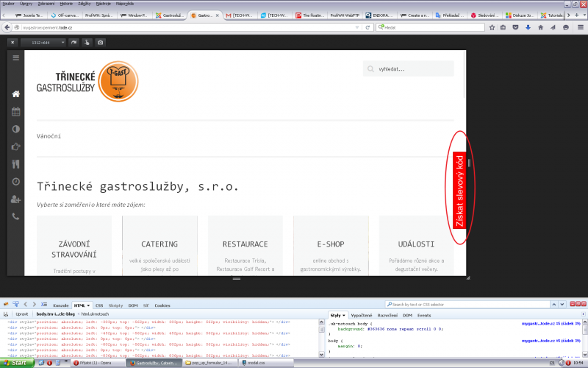This screenshot has width=588, height=368.
Task: Click the half-circle contrast icon in sidebar
Action: pyautogui.click(x=15, y=130)
